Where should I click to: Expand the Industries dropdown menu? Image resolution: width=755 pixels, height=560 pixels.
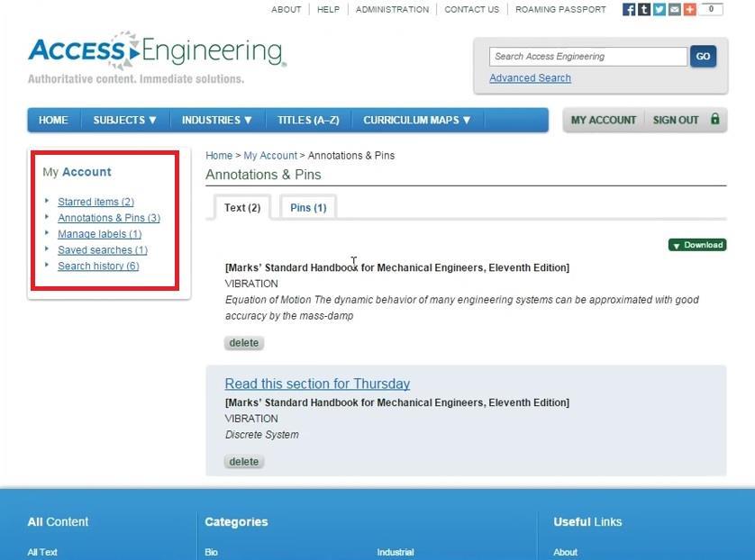217,120
